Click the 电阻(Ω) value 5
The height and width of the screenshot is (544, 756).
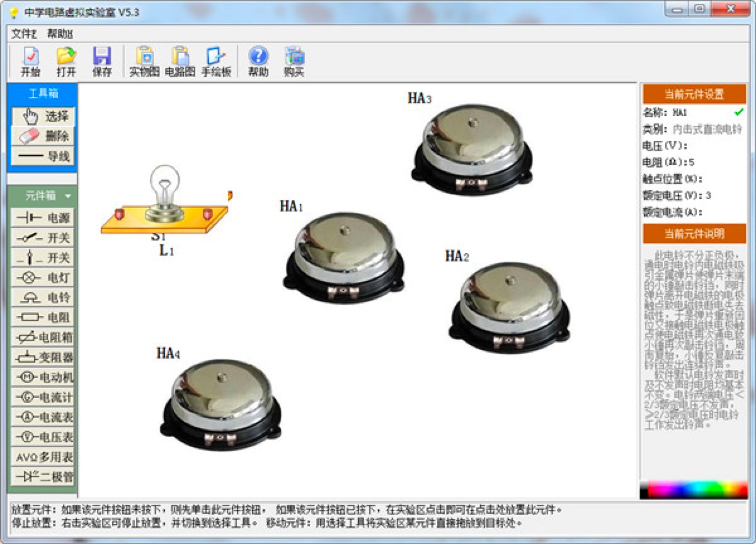692,162
